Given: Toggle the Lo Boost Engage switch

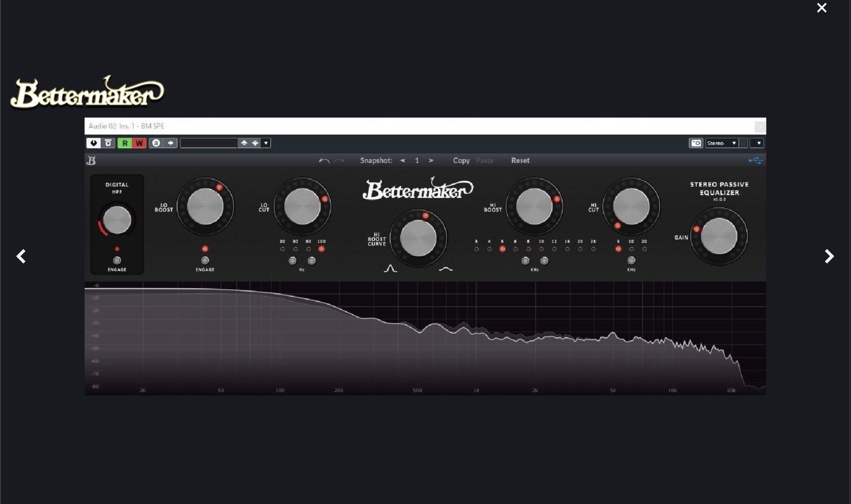Looking at the screenshot, I should (205, 260).
